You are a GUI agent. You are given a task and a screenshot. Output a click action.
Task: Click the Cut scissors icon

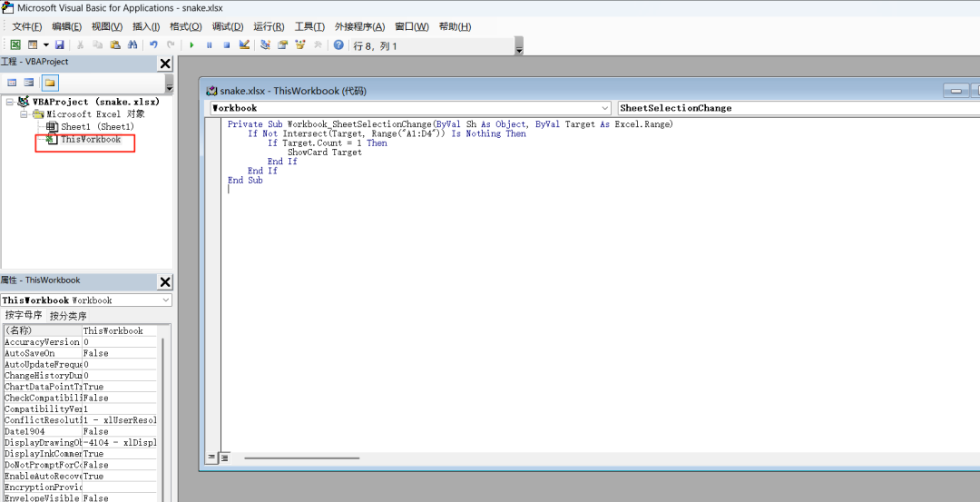(80, 45)
